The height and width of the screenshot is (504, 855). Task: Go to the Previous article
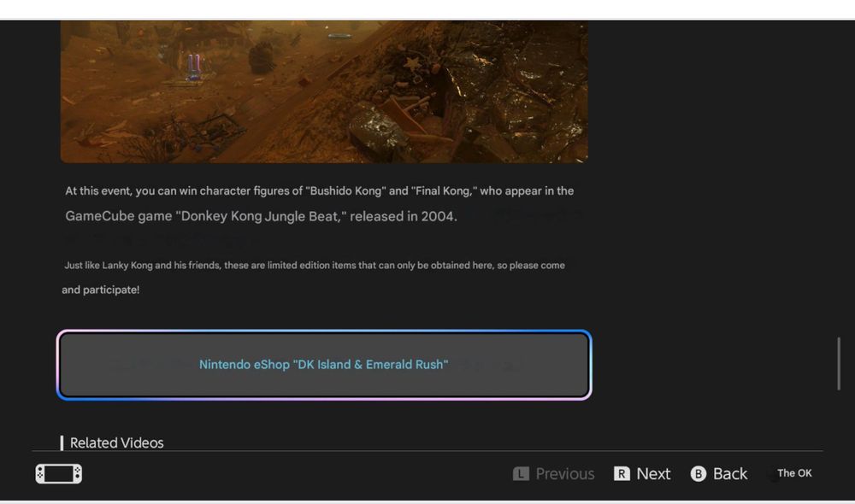565,473
